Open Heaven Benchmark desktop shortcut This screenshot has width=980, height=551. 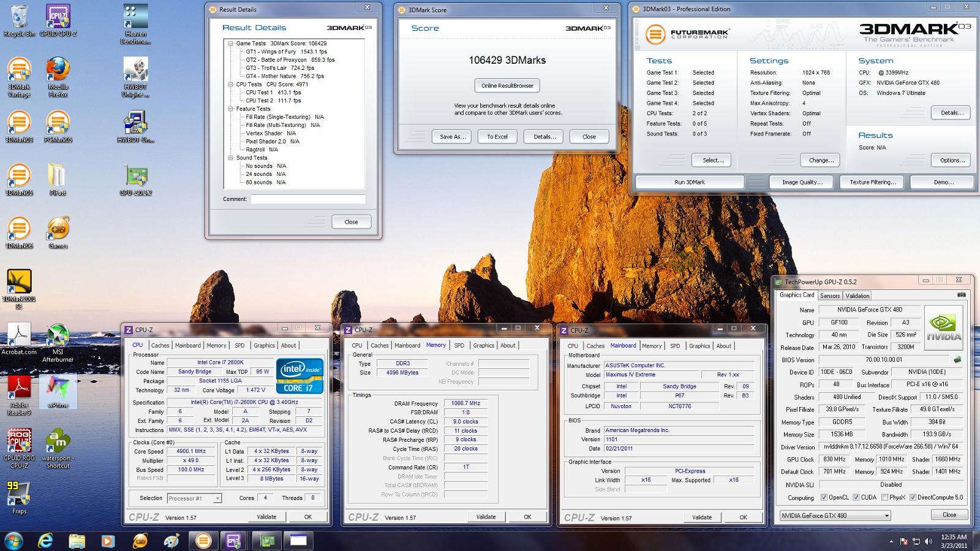pyautogui.click(x=135, y=25)
